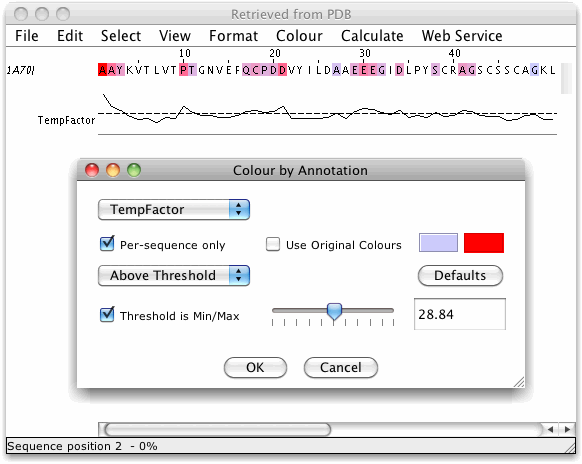
Task: Open the Above Threshold dropdown
Action: [x=174, y=275]
